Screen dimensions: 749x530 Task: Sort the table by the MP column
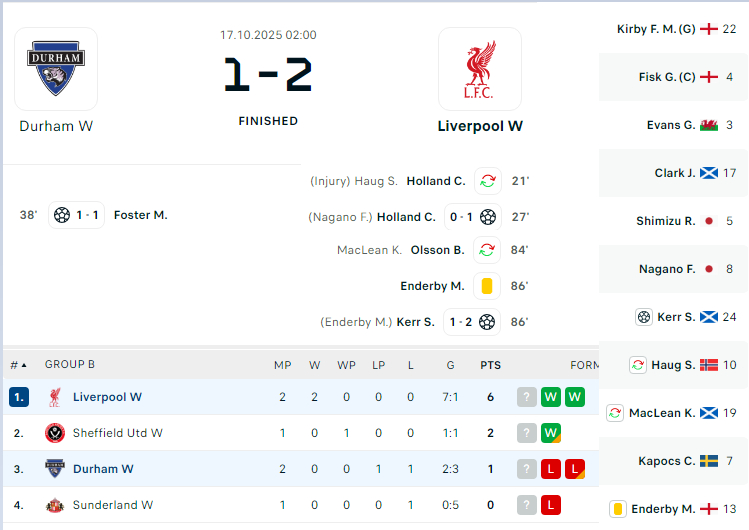coord(282,365)
